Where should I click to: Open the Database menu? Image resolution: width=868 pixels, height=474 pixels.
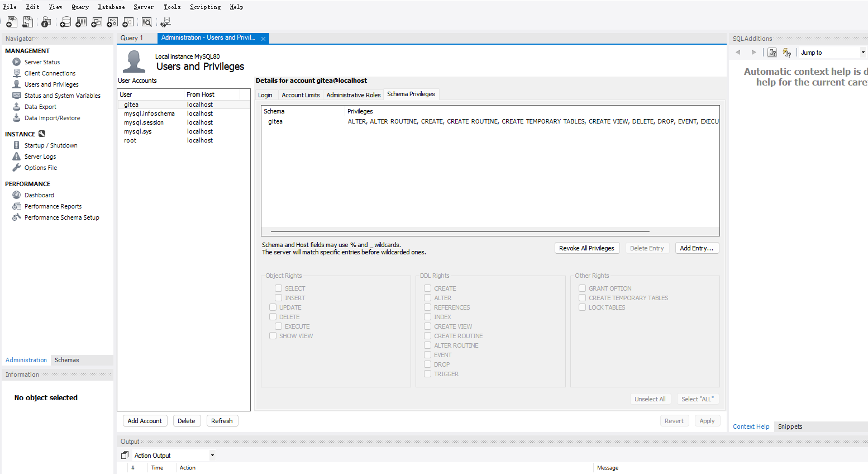[x=111, y=7]
